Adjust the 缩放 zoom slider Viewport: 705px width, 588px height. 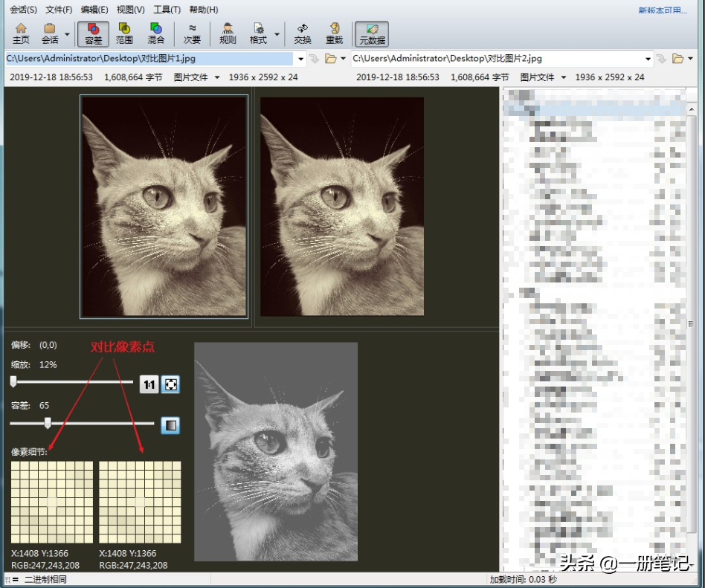tap(71, 381)
